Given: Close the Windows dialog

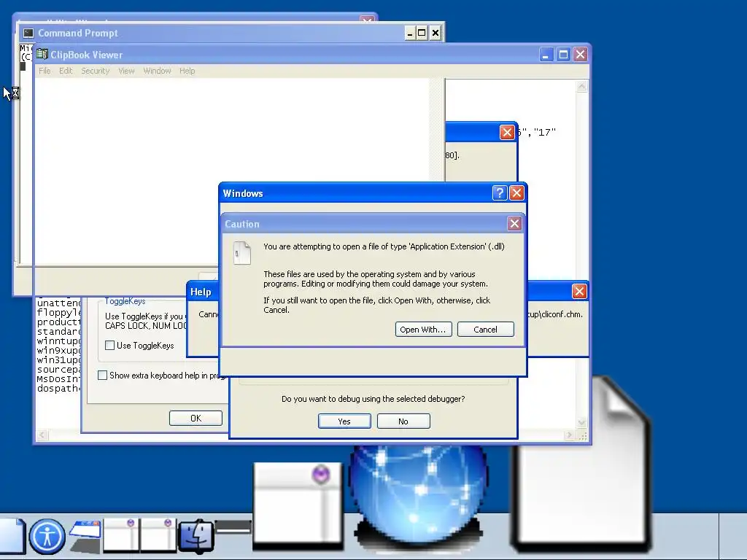Looking at the screenshot, I should (x=516, y=192).
